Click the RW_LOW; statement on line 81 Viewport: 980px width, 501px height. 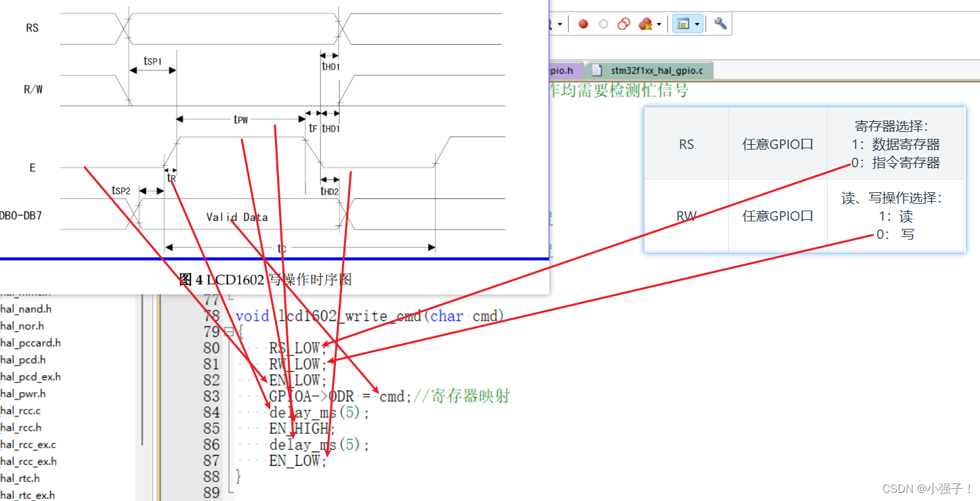298,364
